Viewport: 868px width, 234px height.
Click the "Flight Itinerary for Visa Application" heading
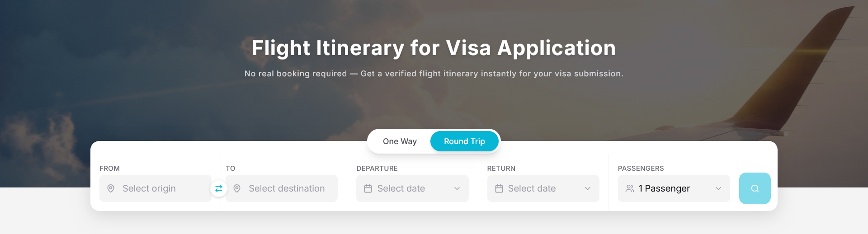tap(434, 48)
